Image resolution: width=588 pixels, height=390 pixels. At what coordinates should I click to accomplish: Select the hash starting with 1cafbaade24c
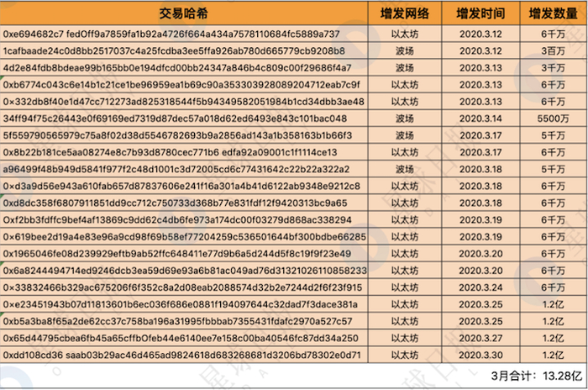(174, 51)
